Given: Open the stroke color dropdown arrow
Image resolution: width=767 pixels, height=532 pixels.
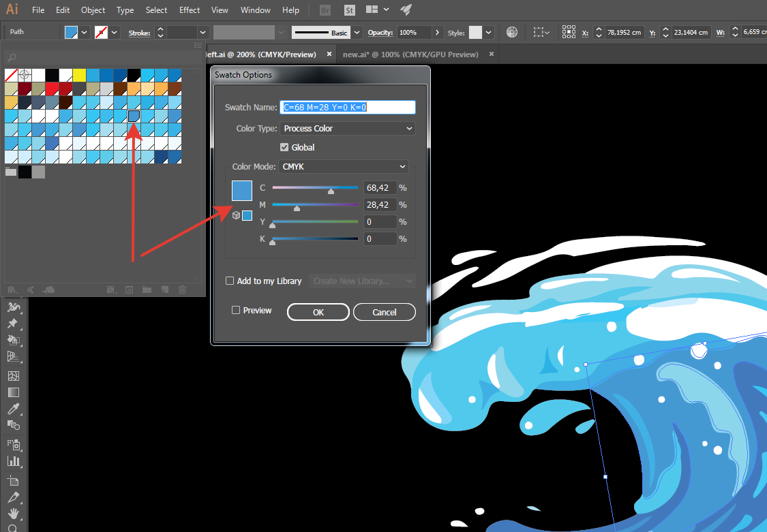Looking at the screenshot, I should (x=115, y=33).
